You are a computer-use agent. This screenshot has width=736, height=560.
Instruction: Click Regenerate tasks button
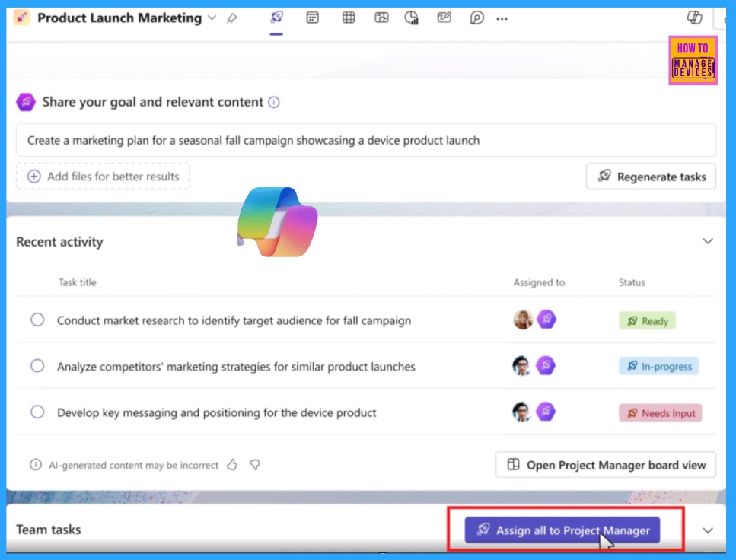click(651, 177)
